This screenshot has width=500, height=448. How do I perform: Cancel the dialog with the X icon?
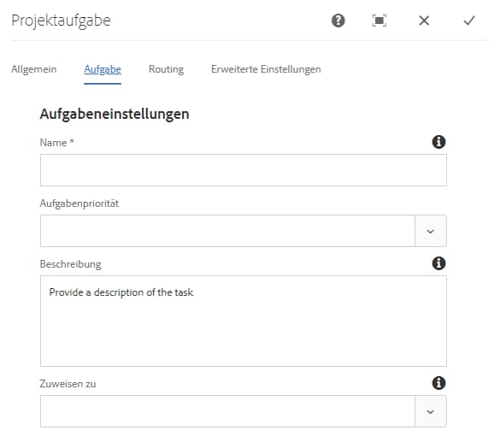point(424,21)
